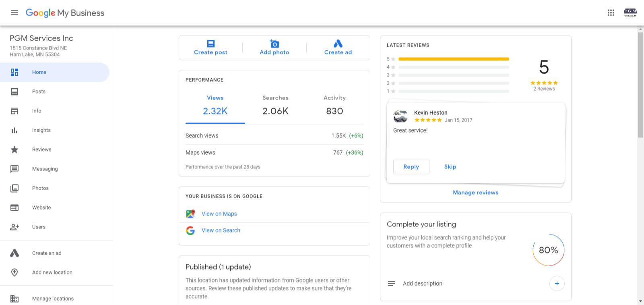Click the 5-star rating bar
The image size is (644, 305).
[x=454, y=59]
